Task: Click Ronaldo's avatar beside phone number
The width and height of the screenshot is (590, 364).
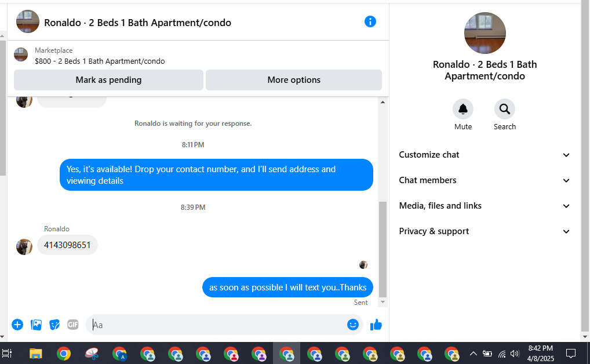Action: click(x=24, y=247)
